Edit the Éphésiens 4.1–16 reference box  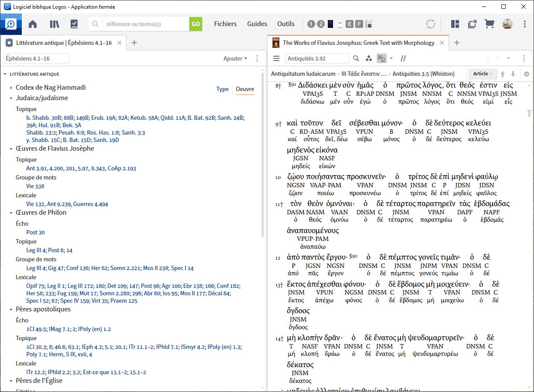(37, 58)
